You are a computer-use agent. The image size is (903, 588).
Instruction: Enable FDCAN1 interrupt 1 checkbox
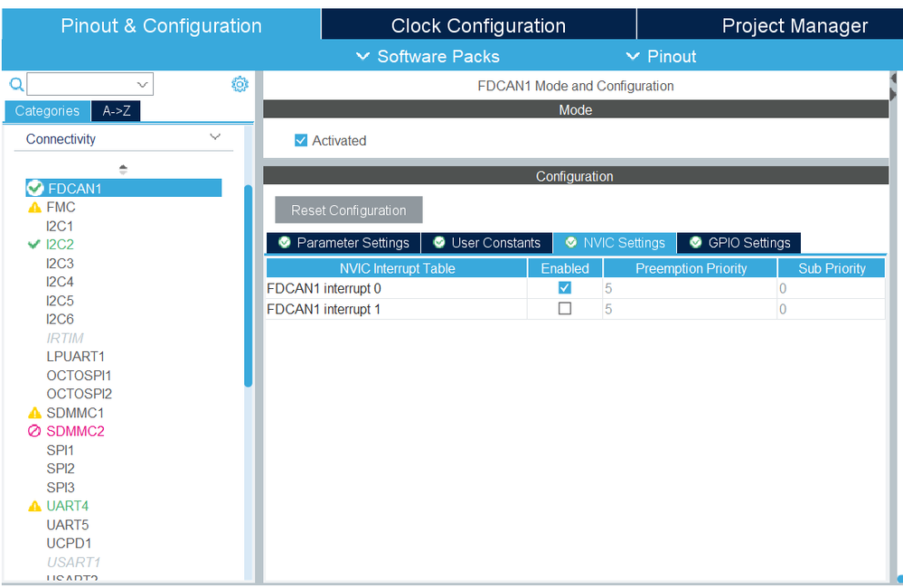[564, 308]
